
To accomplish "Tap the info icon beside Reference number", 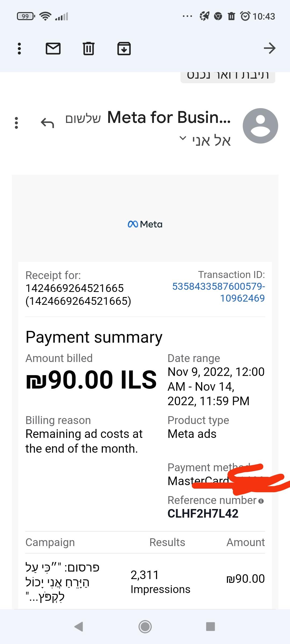I will pyautogui.click(x=261, y=501).
